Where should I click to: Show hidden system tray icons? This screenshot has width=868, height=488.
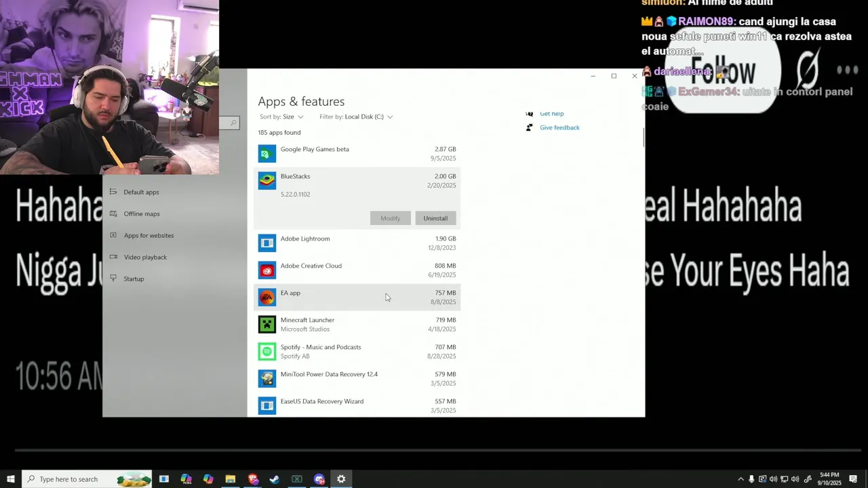[741, 479]
